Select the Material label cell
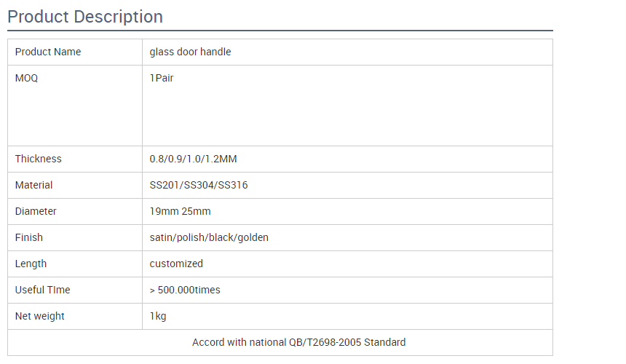 [34, 185]
